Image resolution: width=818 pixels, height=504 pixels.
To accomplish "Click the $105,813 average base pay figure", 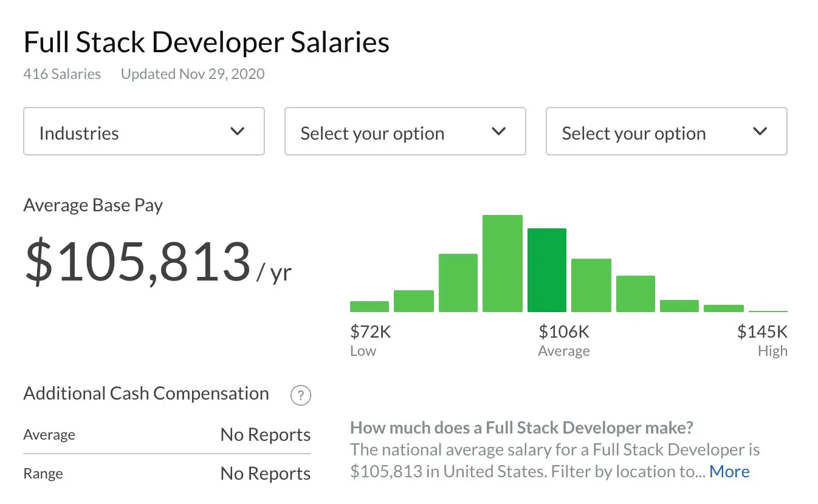I will (138, 263).
